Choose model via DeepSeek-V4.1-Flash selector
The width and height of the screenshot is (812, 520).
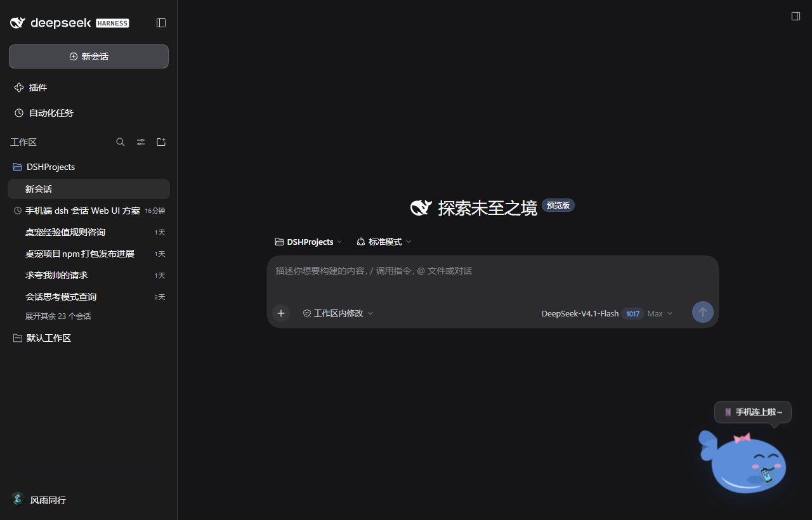580,313
